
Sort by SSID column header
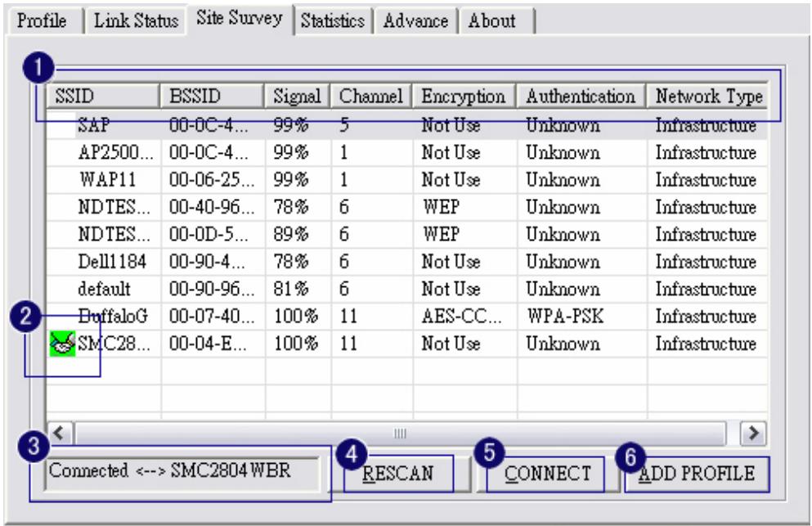tap(103, 97)
